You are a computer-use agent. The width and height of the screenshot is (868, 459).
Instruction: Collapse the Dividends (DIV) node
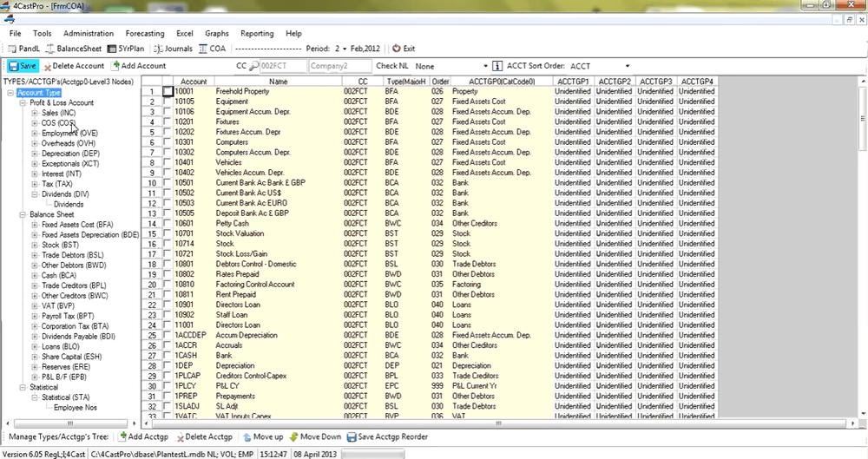click(x=35, y=194)
